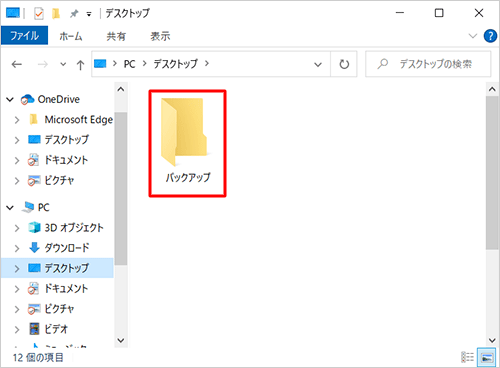This screenshot has height=368, width=500.
Task: Expand ドキュメント under OneDrive
Action: click(17, 160)
